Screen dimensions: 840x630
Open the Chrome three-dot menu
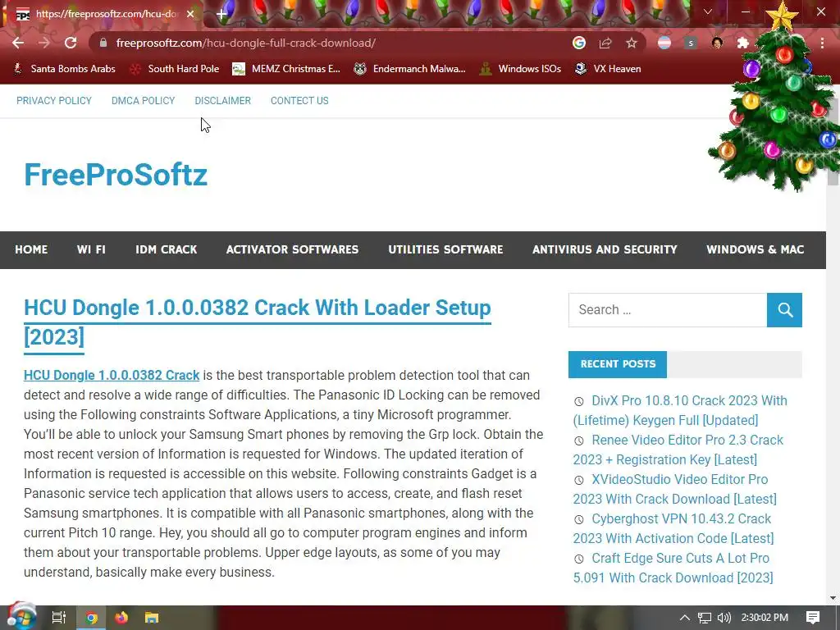(822, 43)
